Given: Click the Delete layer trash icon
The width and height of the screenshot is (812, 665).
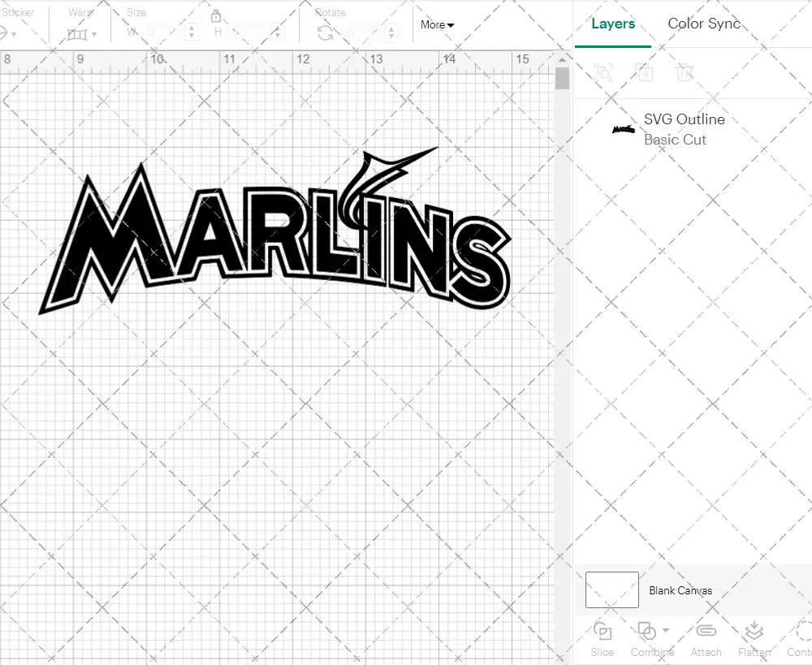Looking at the screenshot, I should tap(685, 72).
